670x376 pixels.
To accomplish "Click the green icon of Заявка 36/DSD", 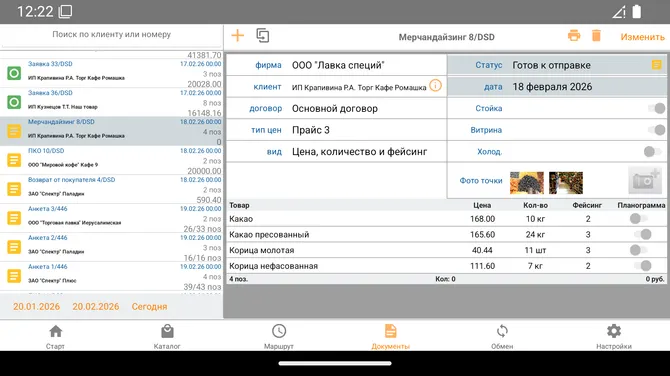I will [14, 102].
